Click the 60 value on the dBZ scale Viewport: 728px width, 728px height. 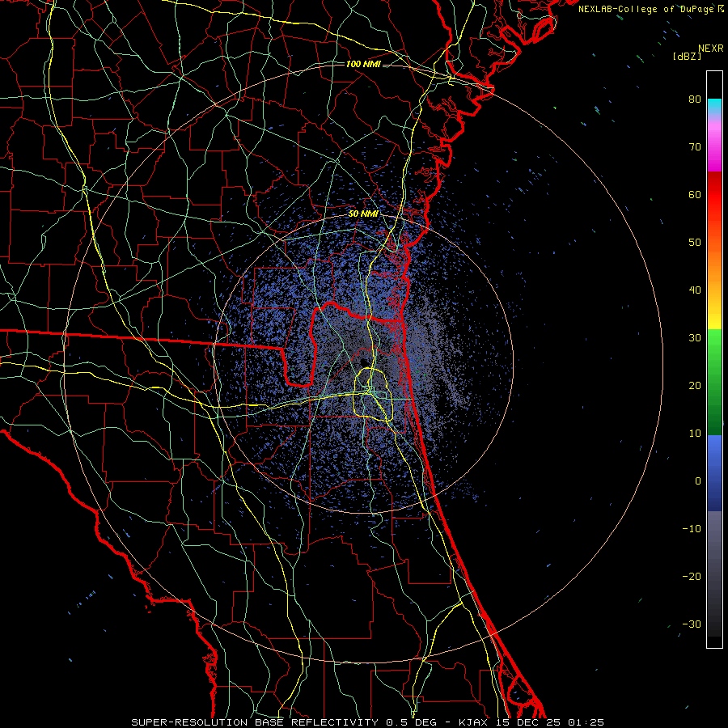695,194
